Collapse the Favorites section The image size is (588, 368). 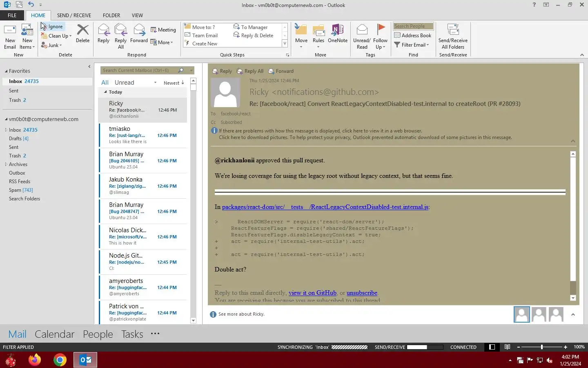6,71
